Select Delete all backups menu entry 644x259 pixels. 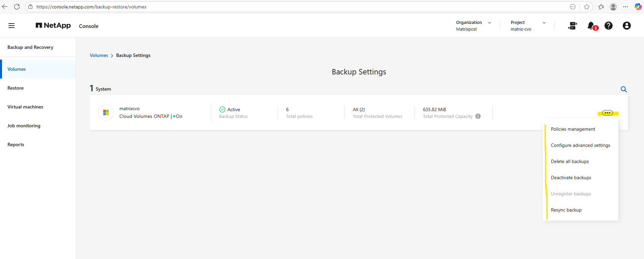click(x=570, y=161)
